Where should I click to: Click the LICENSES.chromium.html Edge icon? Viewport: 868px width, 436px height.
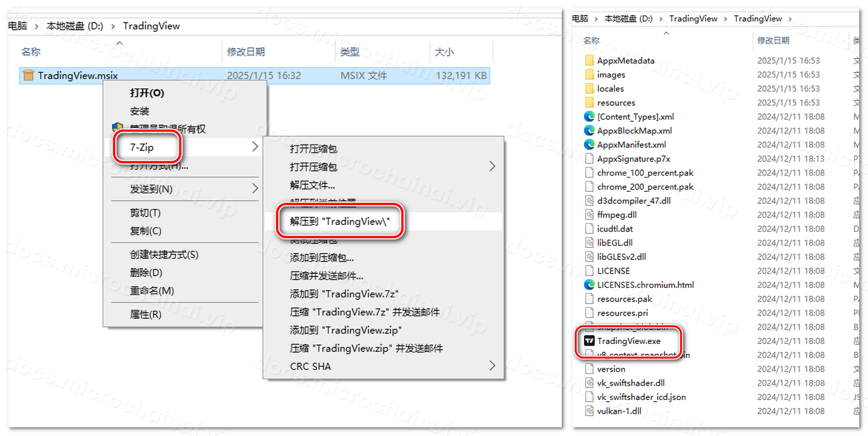pos(589,284)
